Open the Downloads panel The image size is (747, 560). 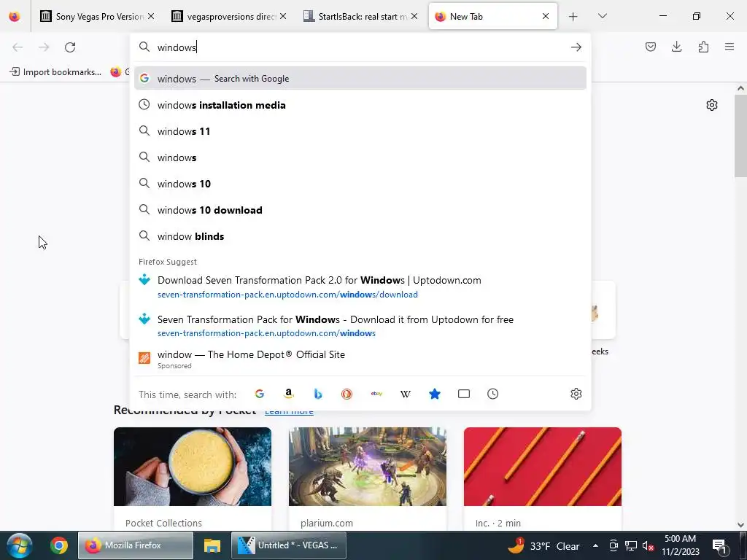click(676, 47)
